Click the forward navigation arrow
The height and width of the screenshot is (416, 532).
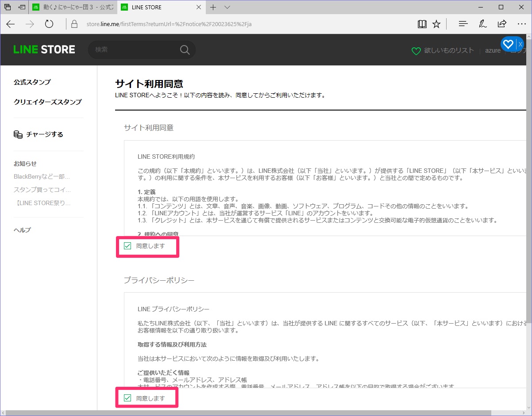point(30,24)
